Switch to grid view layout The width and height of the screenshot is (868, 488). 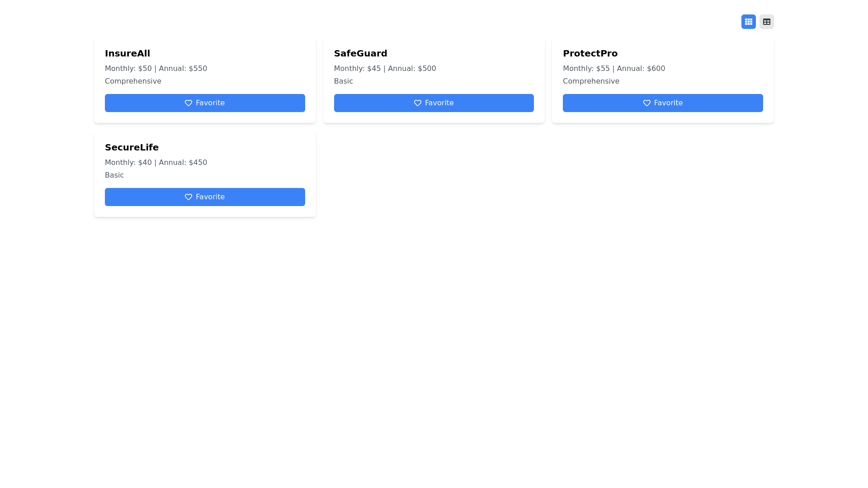[x=748, y=22]
